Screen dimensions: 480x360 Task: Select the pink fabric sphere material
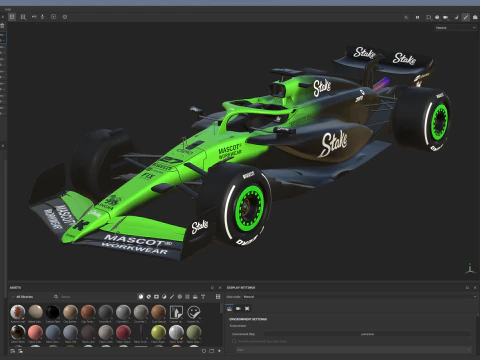point(35,332)
